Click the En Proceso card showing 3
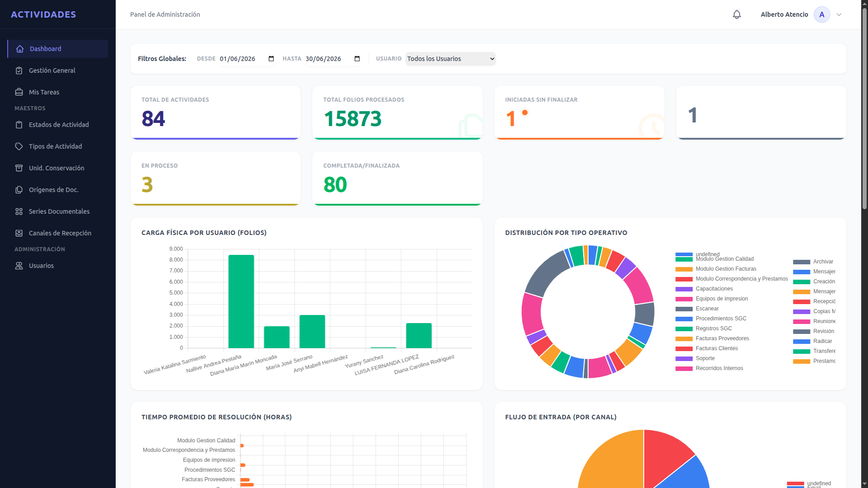868x488 pixels. click(216, 178)
